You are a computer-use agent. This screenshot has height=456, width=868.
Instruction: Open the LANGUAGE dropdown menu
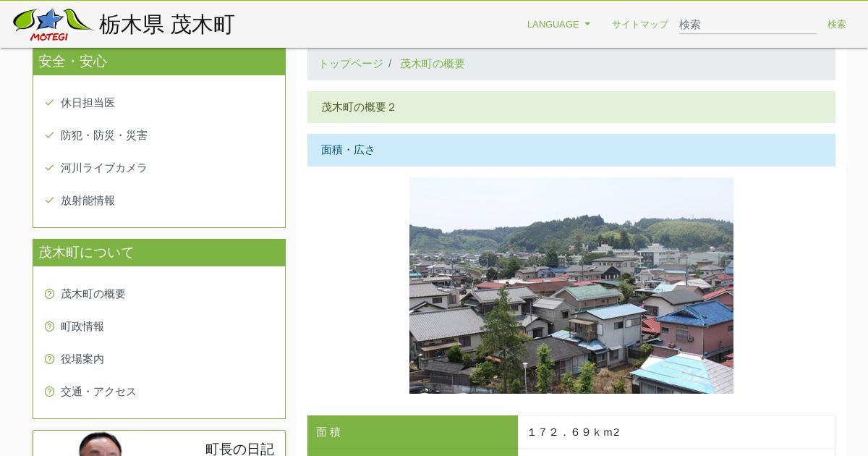tap(558, 24)
